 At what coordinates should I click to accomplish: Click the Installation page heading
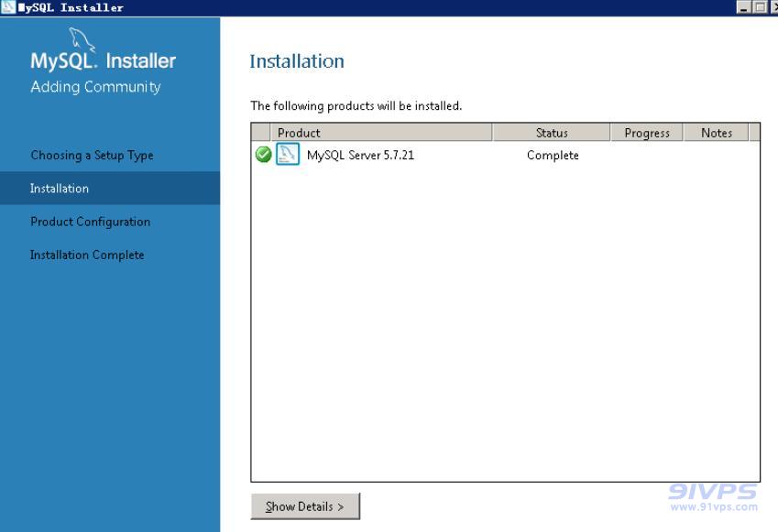297,61
